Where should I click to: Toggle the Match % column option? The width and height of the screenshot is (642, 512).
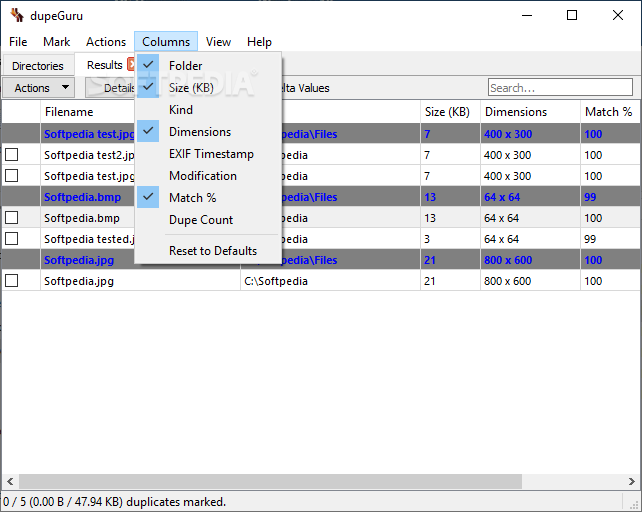coord(208,197)
